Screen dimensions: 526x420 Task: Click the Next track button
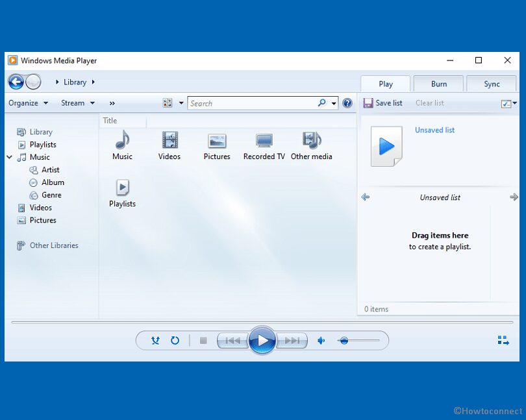[292, 341]
